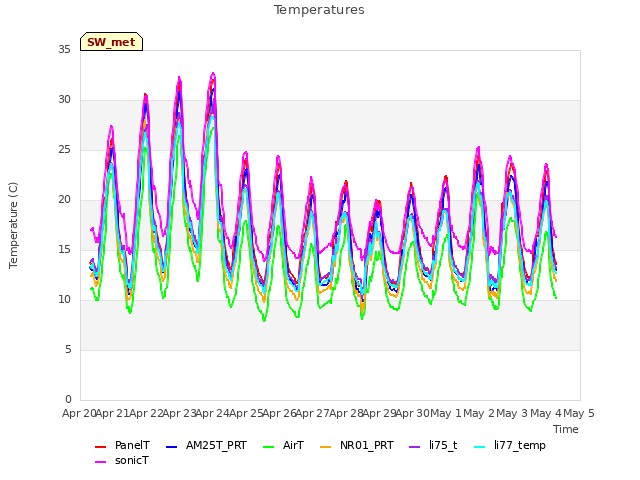The height and width of the screenshot is (480, 640).
Task: Click the blue AM25T_PRT legend swatch
Action: (172, 447)
